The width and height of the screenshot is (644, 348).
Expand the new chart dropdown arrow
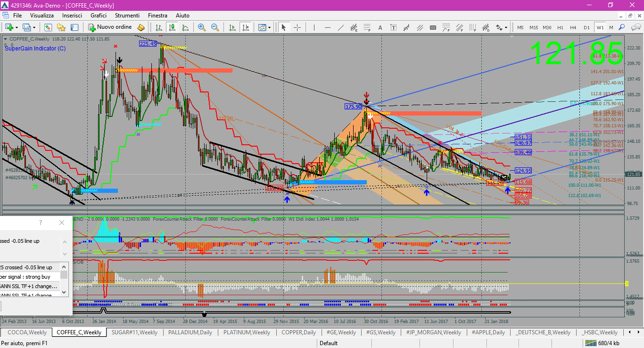(x=17, y=27)
